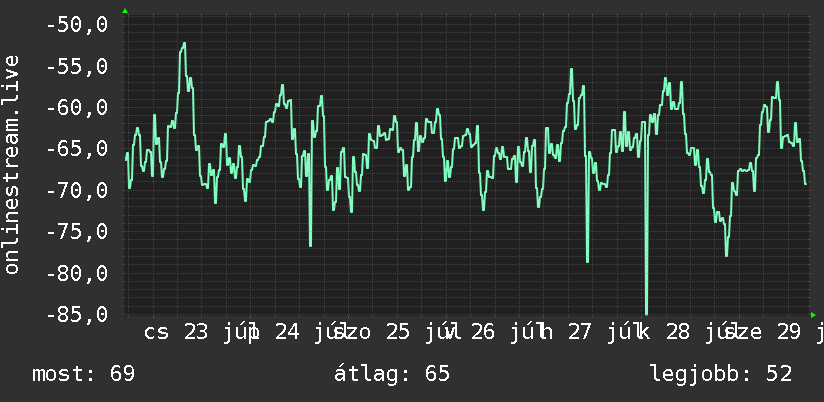
Task: Click the -80,0 axis label
Action: point(77,273)
